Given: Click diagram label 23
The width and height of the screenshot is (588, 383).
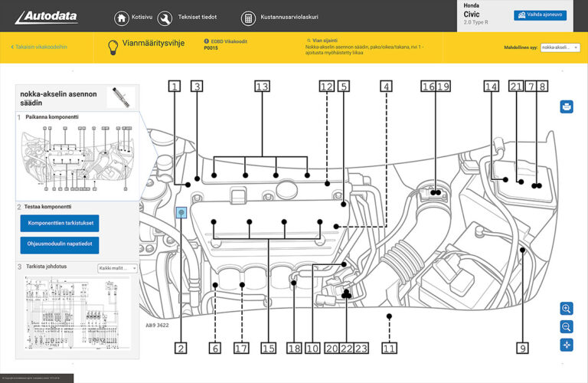Looking at the screenshot, I should click(361, 348).
